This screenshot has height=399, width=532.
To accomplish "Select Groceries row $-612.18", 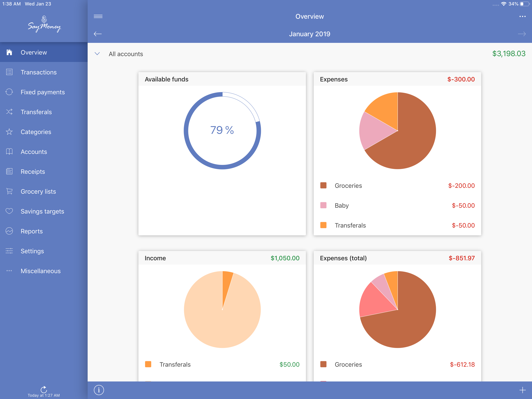I will tap(397, 364).
